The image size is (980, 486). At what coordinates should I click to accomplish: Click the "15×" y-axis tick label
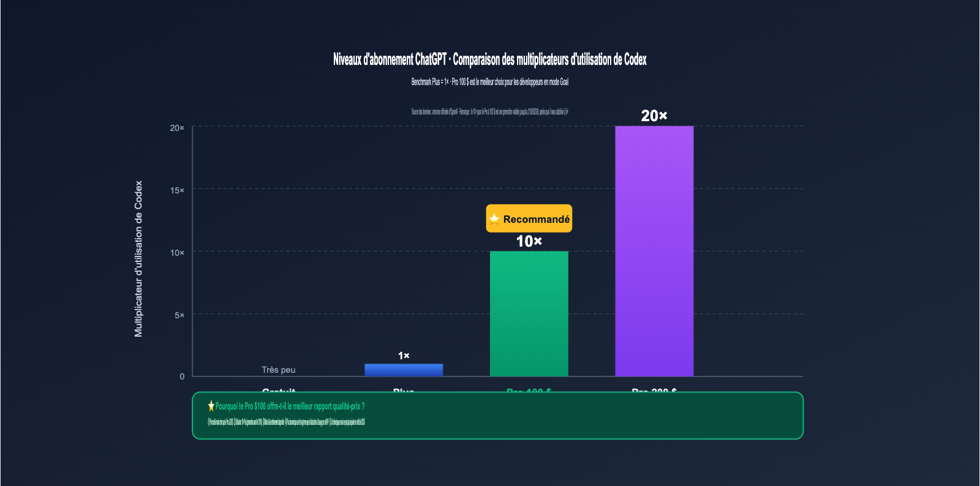(177, 190)
